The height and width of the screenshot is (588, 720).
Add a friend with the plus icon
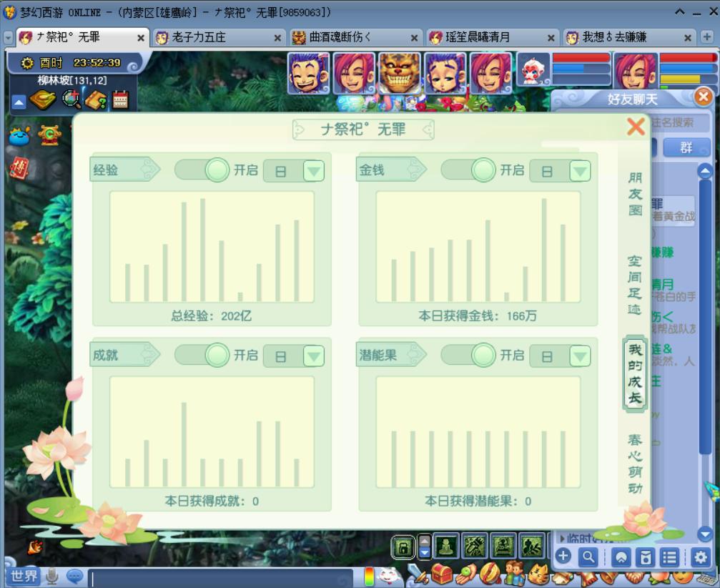[563, 557]
